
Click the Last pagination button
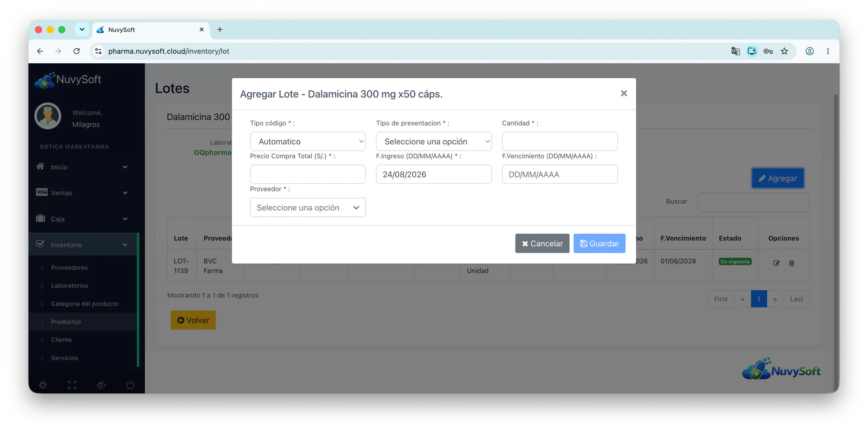point(796,299)
